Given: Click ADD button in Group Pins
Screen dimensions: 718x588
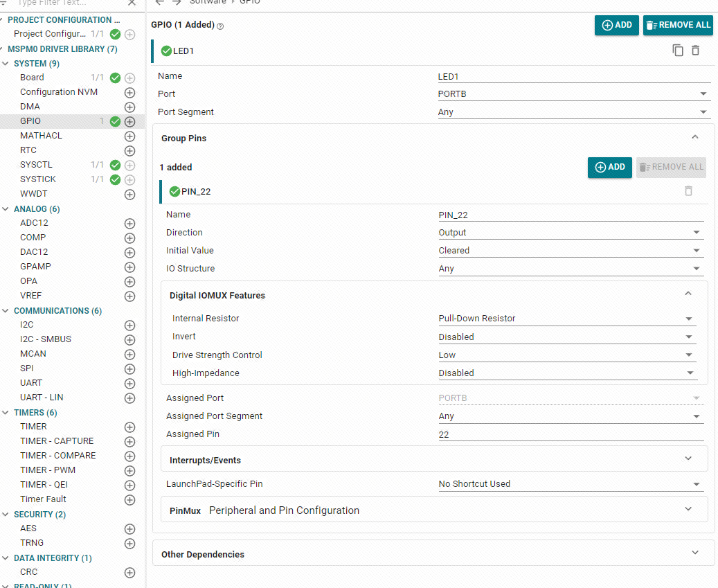Looking at the screenshot, I should (609, 167).
